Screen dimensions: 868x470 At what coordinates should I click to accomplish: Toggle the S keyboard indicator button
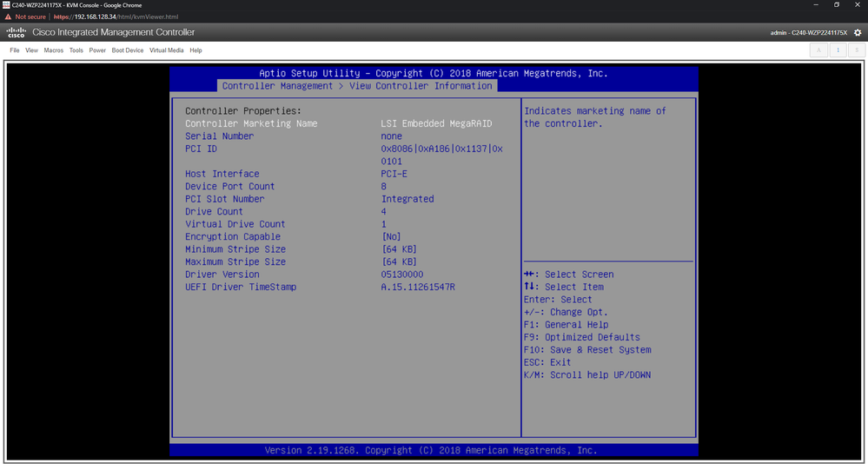(857, 50)
